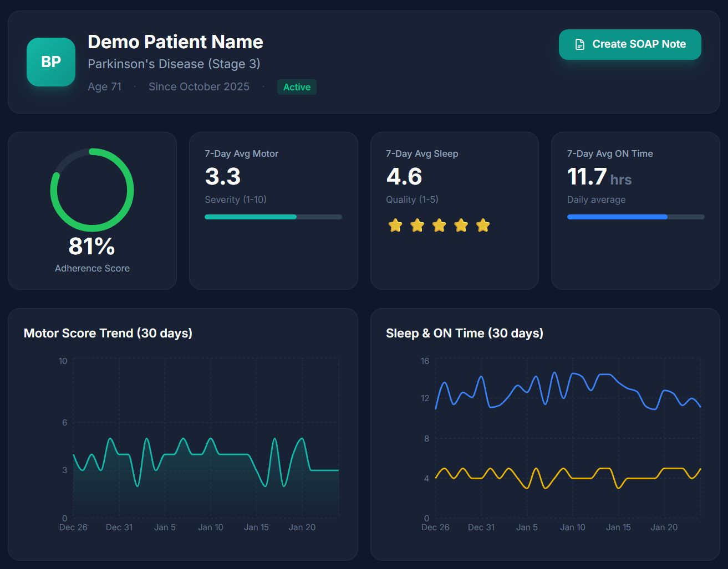Click the Sleep & ON Time (30 days) title
This screenshot has width=728, height=569.
coord(465,333)
